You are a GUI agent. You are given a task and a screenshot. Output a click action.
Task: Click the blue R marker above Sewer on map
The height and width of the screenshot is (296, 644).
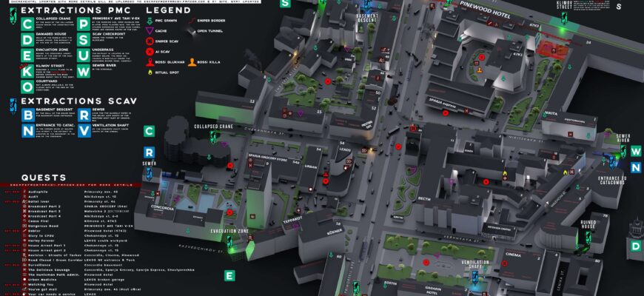point(149,150)
